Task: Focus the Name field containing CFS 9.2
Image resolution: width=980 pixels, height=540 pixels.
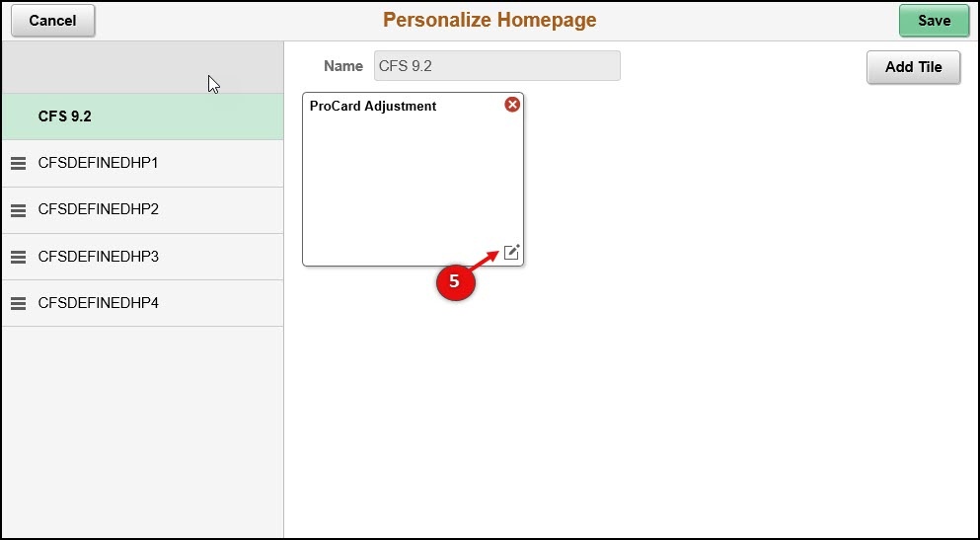Action: click(x=496, y=65)
